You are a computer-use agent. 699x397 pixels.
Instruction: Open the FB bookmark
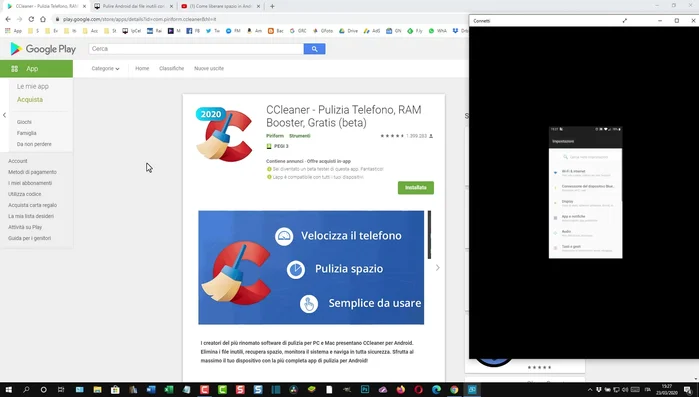pos(193,31)
